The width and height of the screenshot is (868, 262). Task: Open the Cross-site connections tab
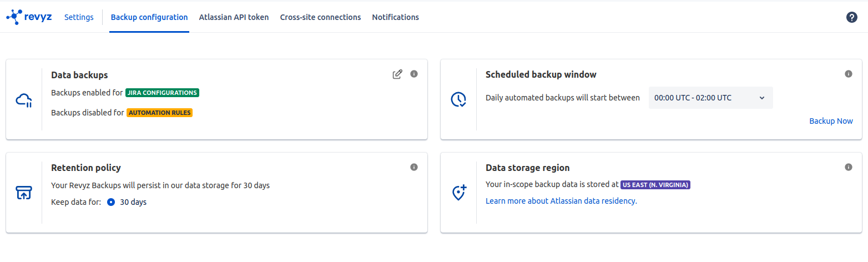point(320,17)
